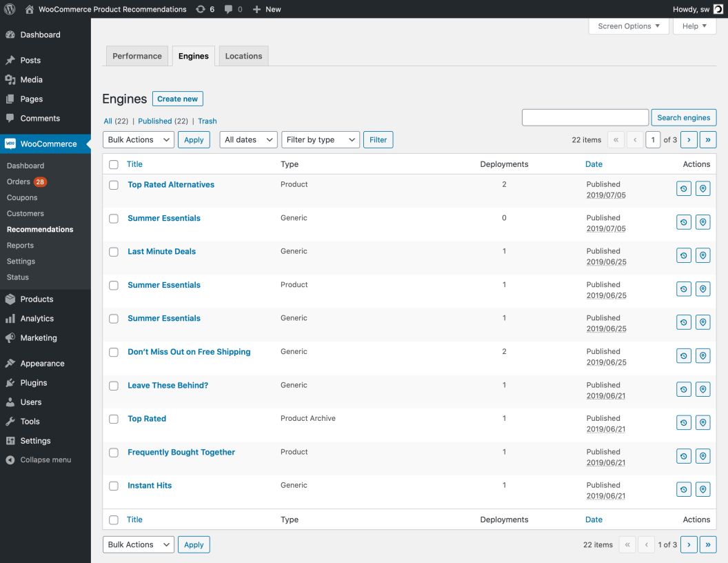Screen dimensions: 728x563
Task: Open the Bulk Actions dropdown
Action: [138, 139]
